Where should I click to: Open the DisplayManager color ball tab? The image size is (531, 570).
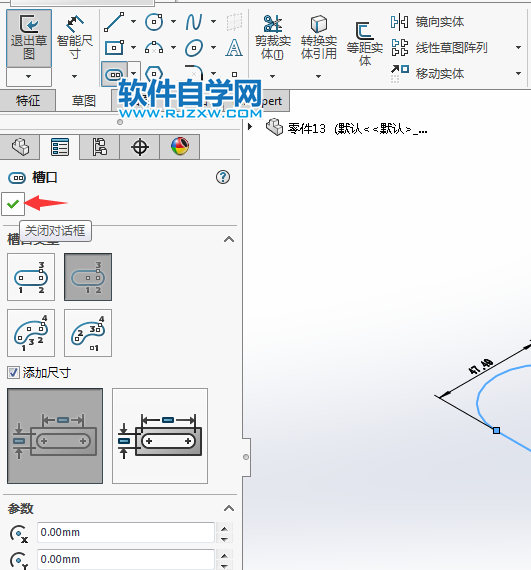click(x=180, y=147)
